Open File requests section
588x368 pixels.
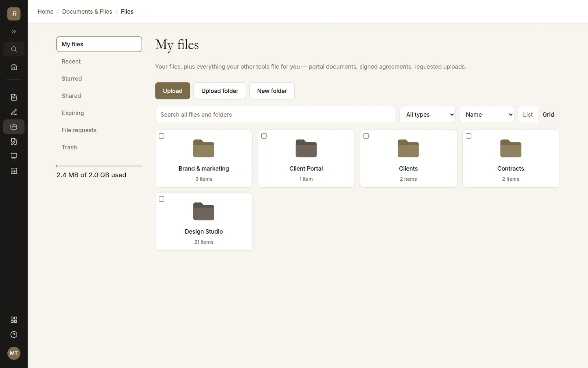(99, 130)
